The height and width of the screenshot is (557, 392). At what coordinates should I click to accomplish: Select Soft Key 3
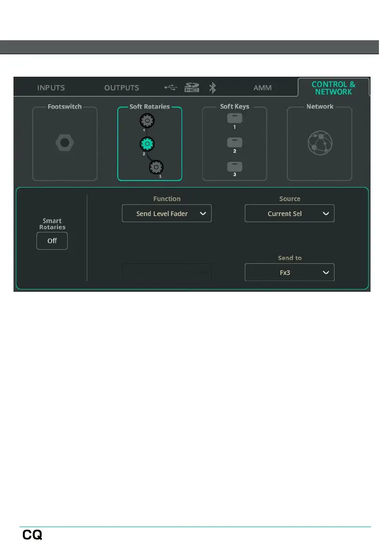pyautogui.click(x=235, y=166)
